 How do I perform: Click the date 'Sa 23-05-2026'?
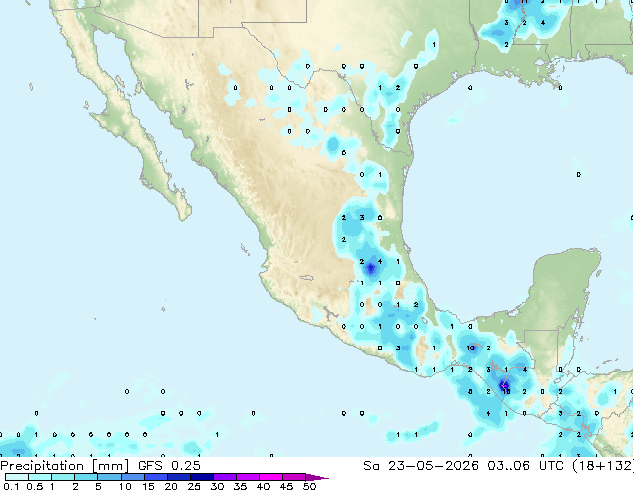pos(421,466)
